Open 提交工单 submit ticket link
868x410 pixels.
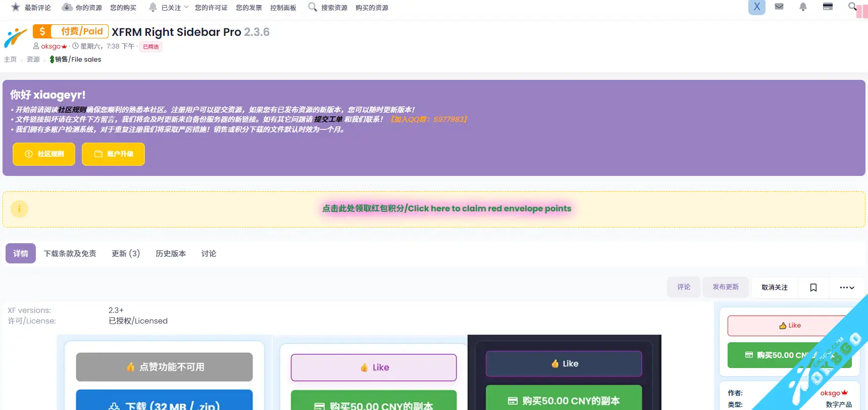point(328,119)
